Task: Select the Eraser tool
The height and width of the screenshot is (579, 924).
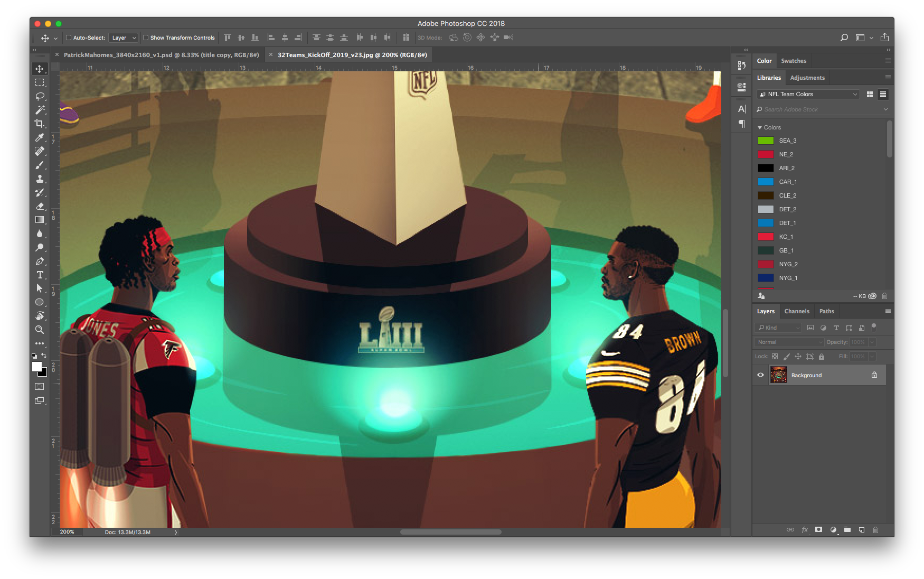Action: click(40, 206)
